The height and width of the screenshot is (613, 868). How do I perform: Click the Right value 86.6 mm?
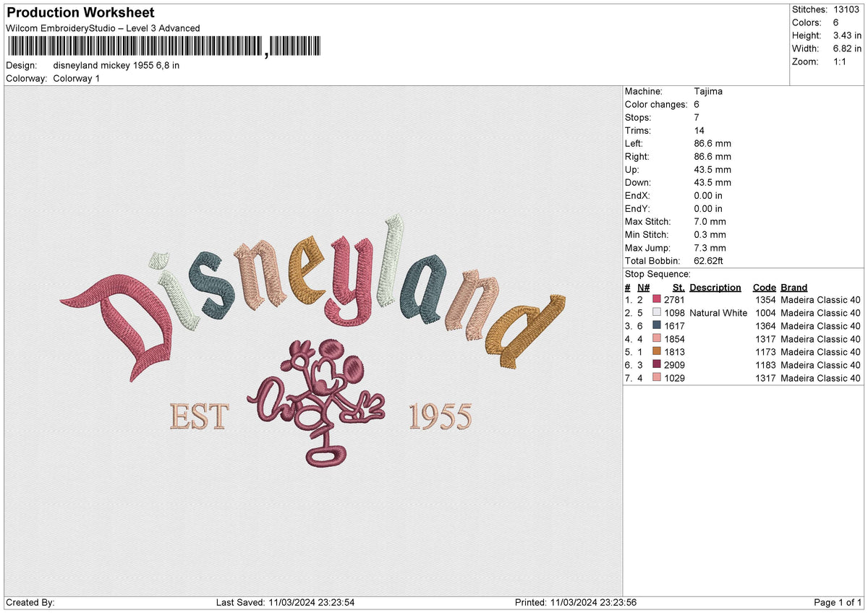712,156
